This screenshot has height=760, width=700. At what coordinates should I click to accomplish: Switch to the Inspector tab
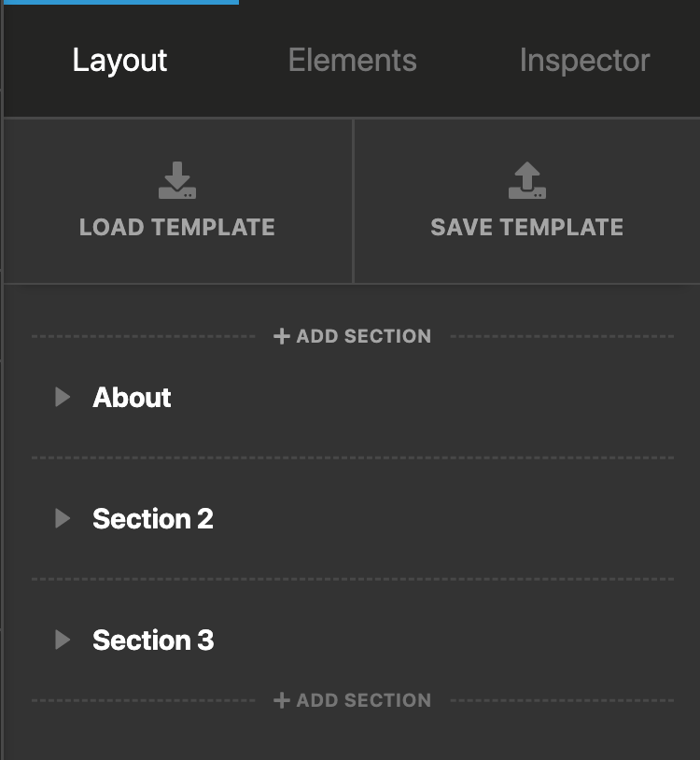tap(584, 60)
